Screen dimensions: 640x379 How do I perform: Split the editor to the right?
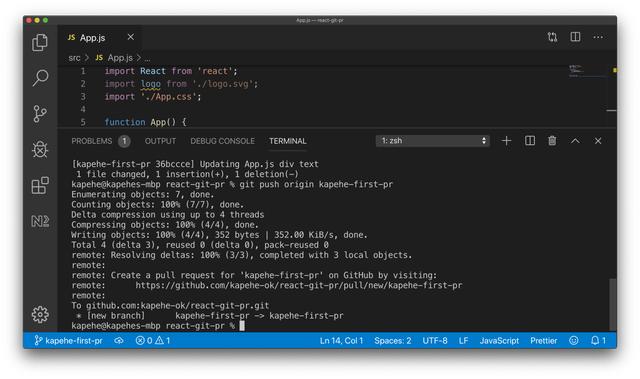click(575, 37)
